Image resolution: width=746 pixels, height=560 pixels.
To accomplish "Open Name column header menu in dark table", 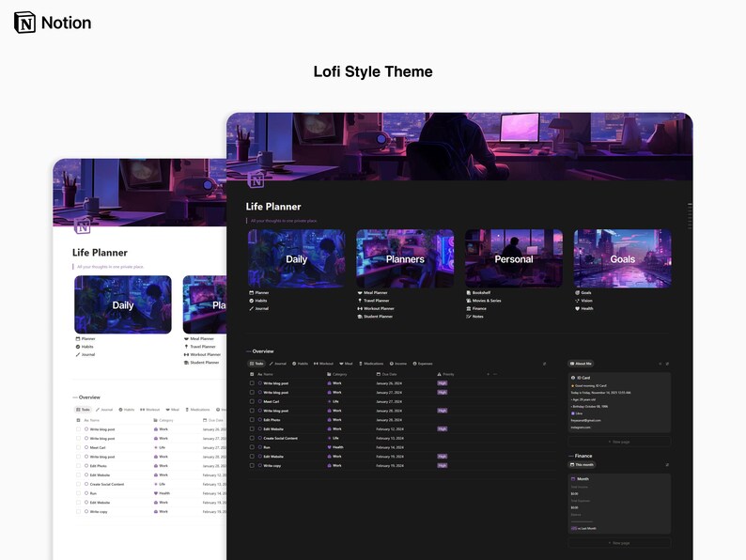I will click(266, 375).
